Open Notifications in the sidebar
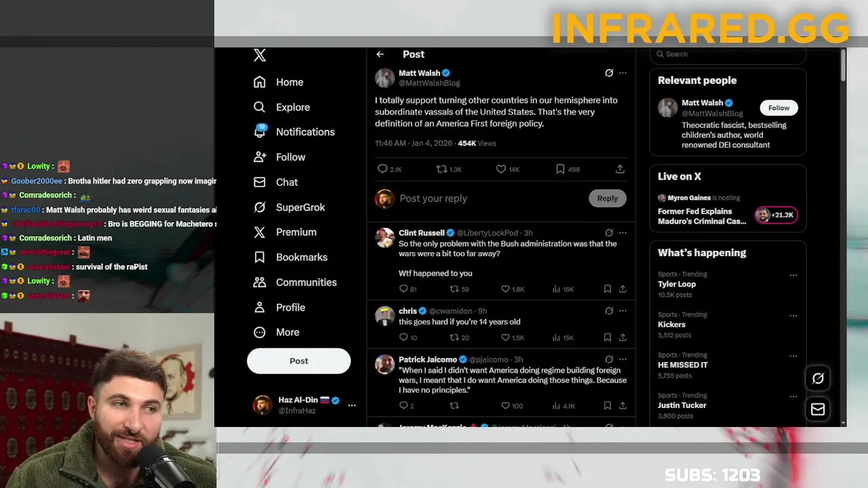868x488 pixels. (x=294, y=131)
